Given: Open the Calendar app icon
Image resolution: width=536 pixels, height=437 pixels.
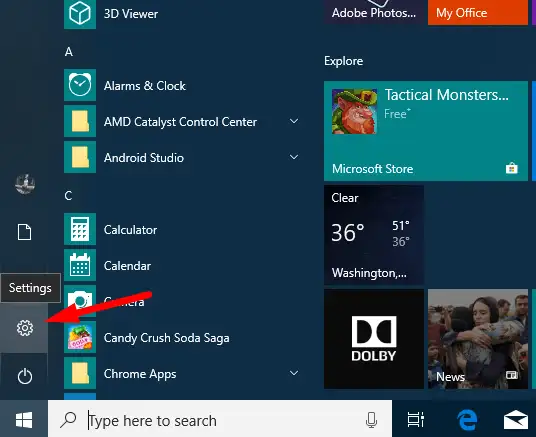Looking at the screenshot, I should (80, 265).
